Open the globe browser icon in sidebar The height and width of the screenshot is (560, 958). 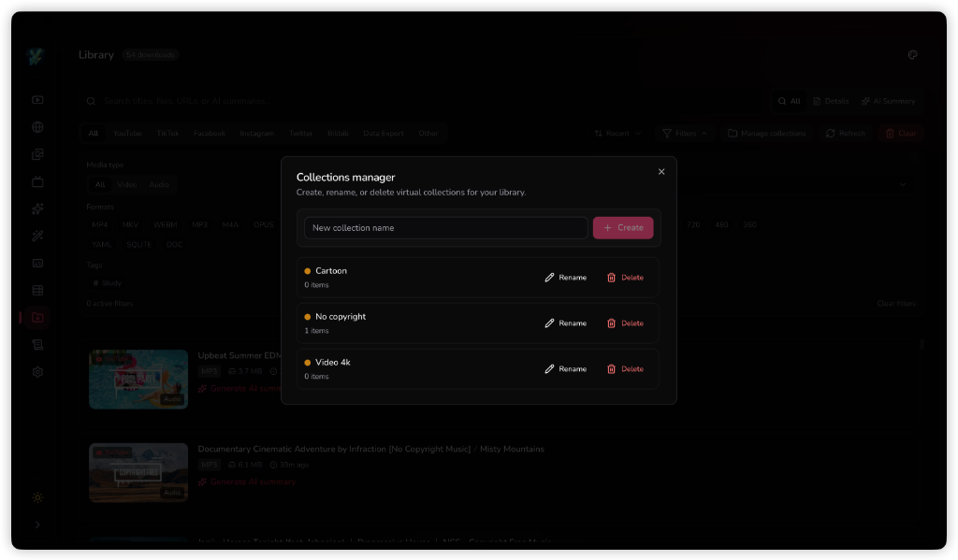pos(37,127)
